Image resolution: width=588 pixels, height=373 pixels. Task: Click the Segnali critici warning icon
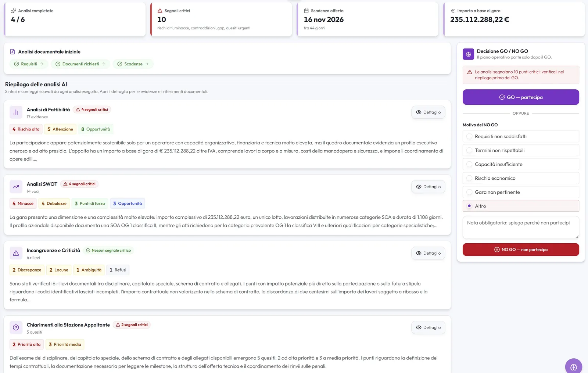pyautogui.click(x=160, y=11)
